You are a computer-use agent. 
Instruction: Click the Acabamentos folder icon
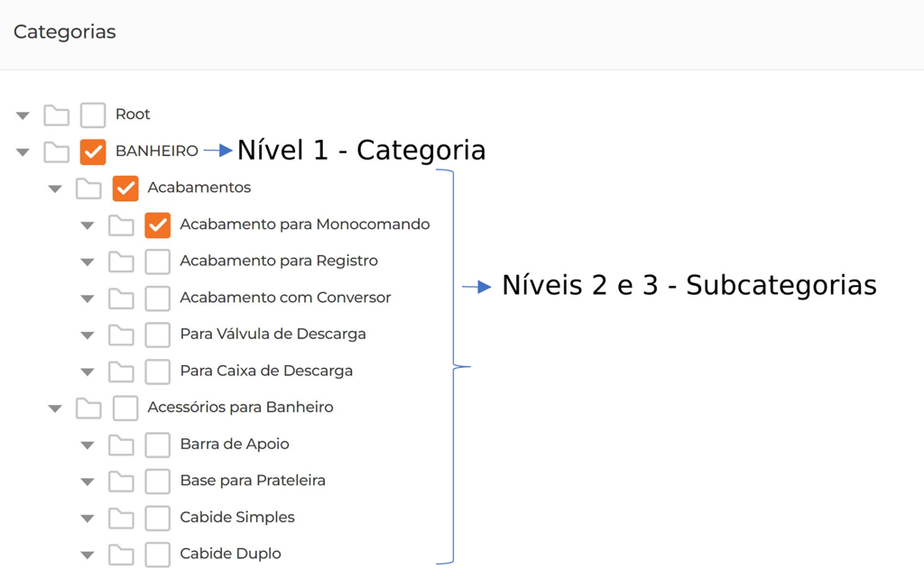[88, 188]
